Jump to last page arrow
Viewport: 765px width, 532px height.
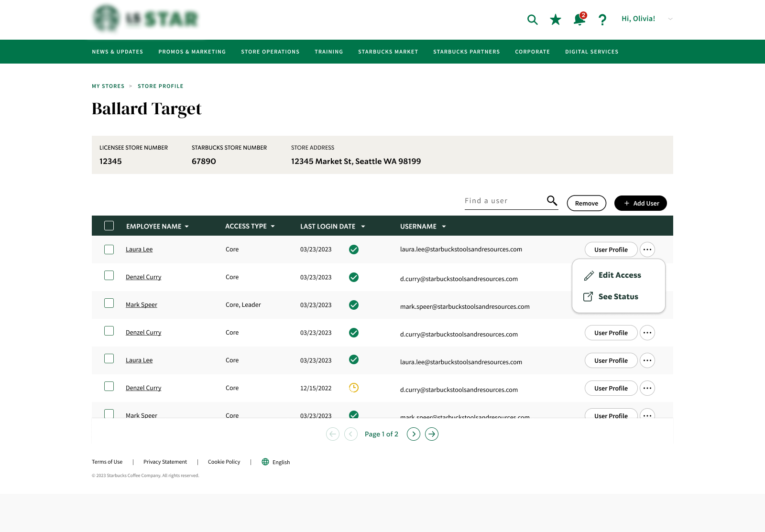click(x=432, y=434)
